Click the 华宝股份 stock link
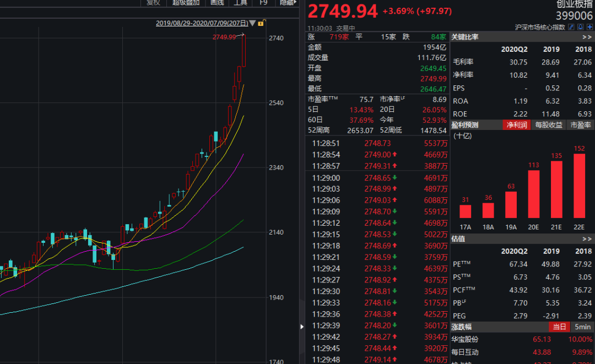 pos(465,339)
